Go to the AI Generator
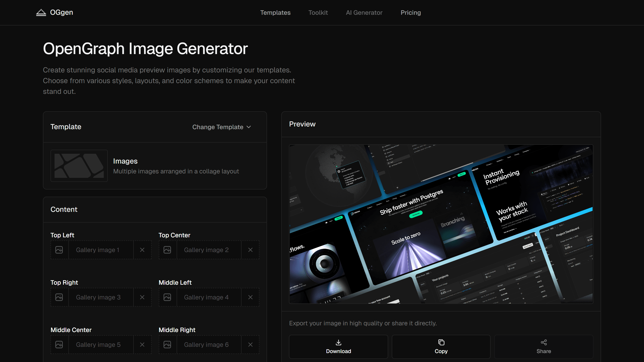 coord(364,13)
